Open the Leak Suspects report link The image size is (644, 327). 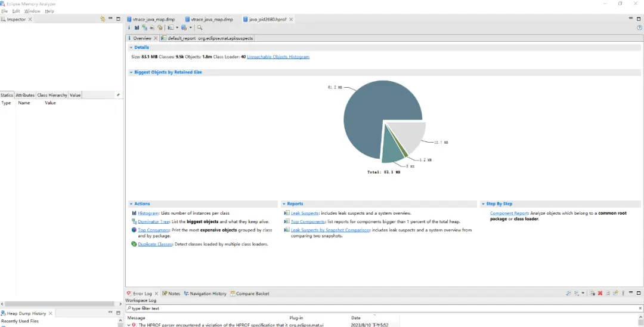click(x=304, y=213)
